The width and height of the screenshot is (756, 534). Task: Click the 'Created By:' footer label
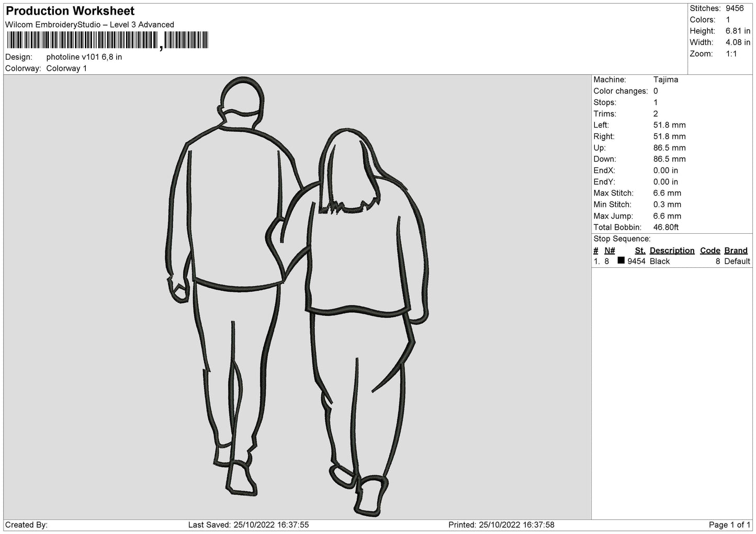[x=26, y=525]
